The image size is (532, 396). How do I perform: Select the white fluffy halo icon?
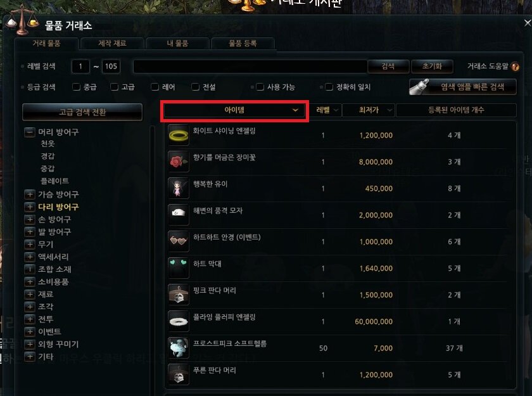point(179,321)
